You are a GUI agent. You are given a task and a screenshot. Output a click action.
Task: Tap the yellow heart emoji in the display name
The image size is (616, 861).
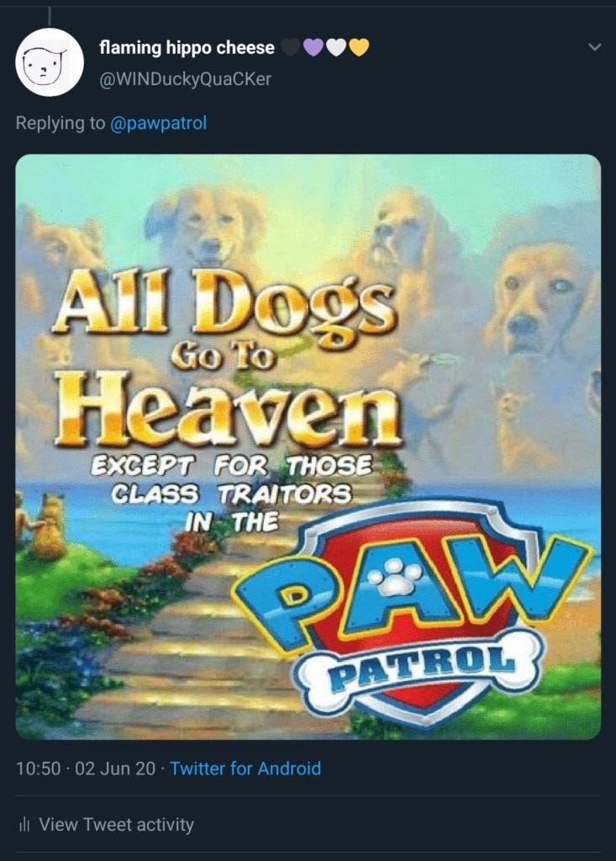click(359, 48)
